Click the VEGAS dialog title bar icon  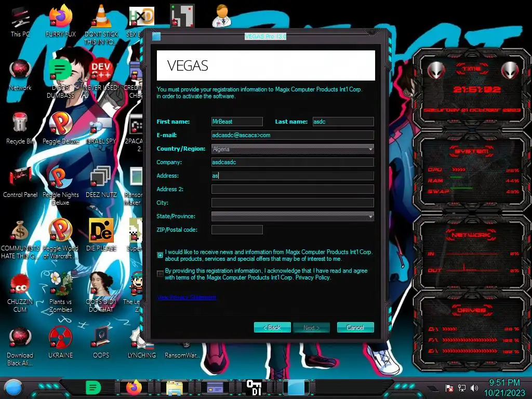click(156, 36)
